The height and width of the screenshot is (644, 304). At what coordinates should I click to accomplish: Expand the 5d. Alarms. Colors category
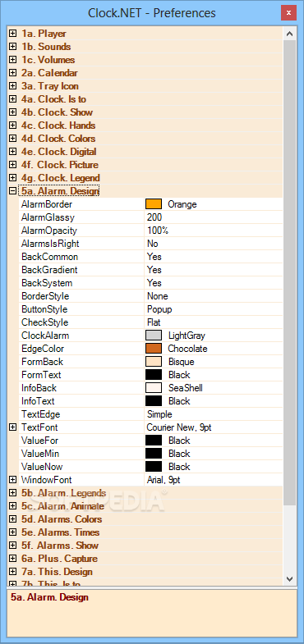pos(13,519)
